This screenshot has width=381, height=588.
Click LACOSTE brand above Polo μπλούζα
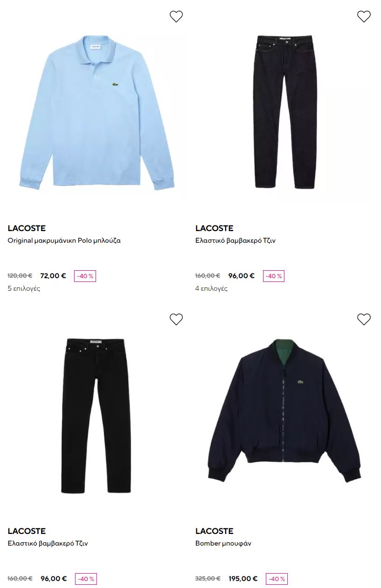pos(27,228)
